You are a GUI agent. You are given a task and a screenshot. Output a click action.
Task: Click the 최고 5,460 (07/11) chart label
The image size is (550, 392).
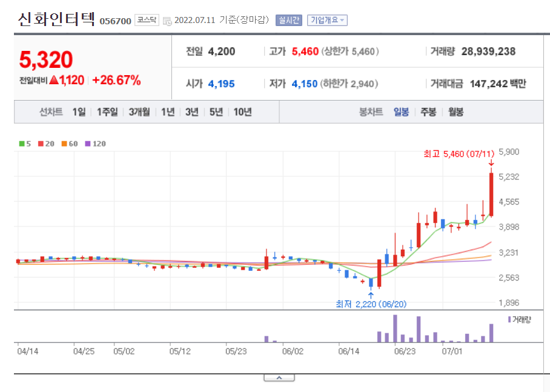459,154
